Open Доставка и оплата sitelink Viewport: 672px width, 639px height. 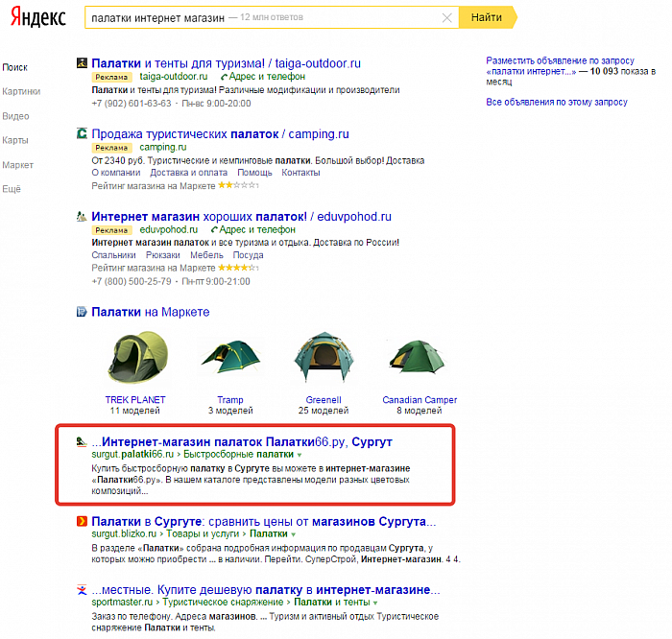pyautogui.click(x=188, y=173)
